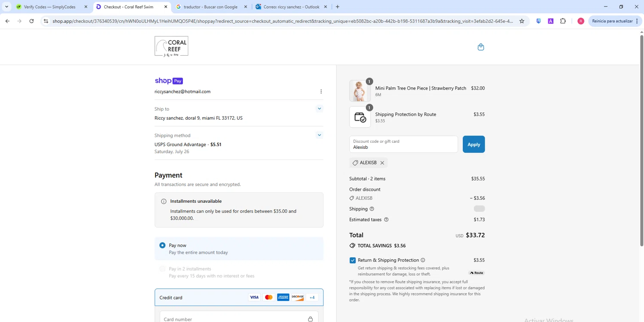Click the info icon next to Return & Shipping Protection
This screenshot has height=322, width=644.
pos(423,260)
